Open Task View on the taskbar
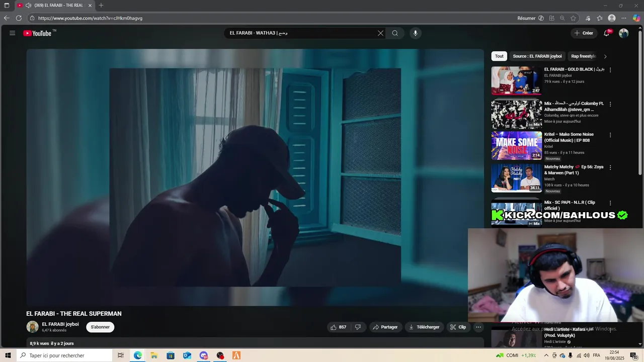This screenshot has width=644, height=362. [x=121, y=355]
